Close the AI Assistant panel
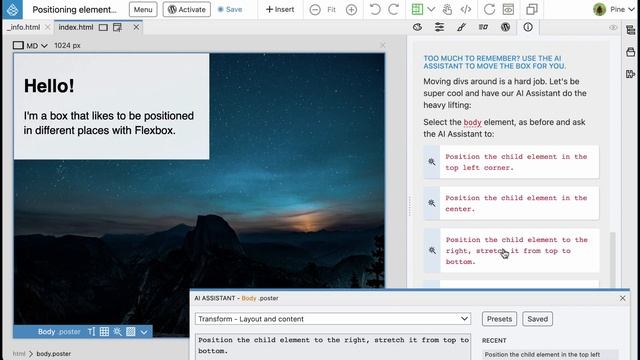This screenshot has height=360, width=640. pos(622,298)
